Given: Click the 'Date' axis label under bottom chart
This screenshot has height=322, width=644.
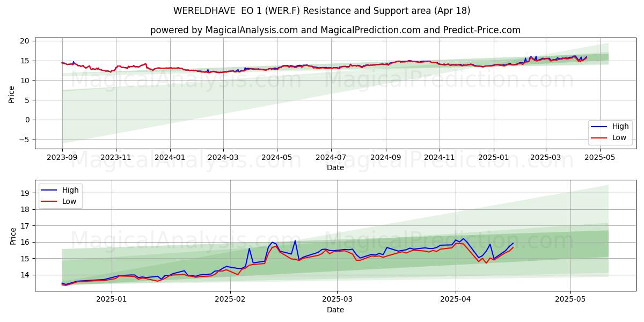Looking at the screenshot, I should point(335,310).
